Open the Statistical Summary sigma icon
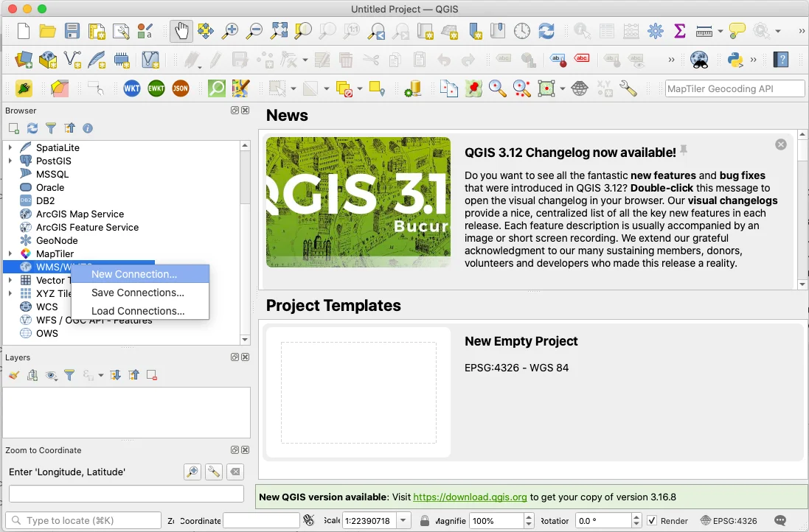Image resolution: width=809 pixels, height=532 pixels. click(679, 31)
